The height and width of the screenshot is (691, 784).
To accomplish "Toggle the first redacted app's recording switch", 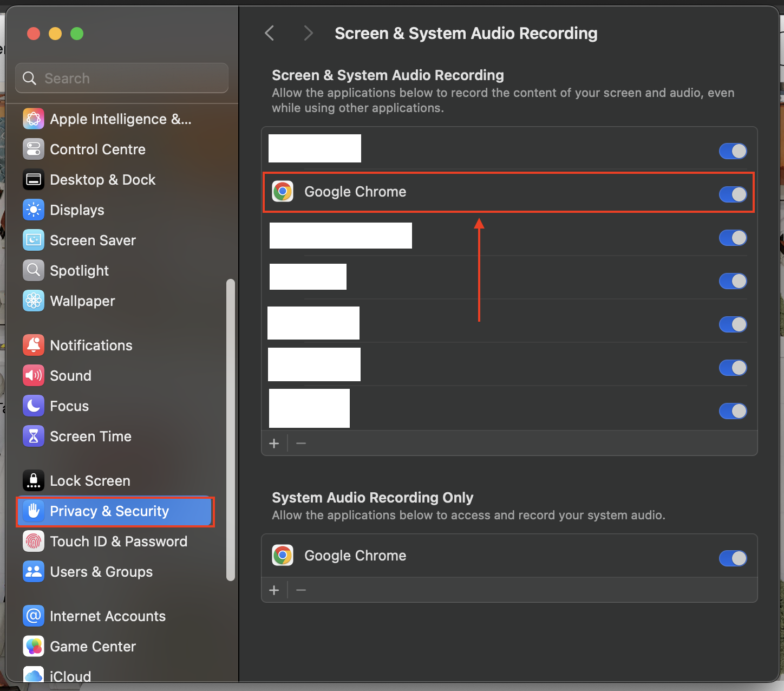I will click(x=733, y=151).
